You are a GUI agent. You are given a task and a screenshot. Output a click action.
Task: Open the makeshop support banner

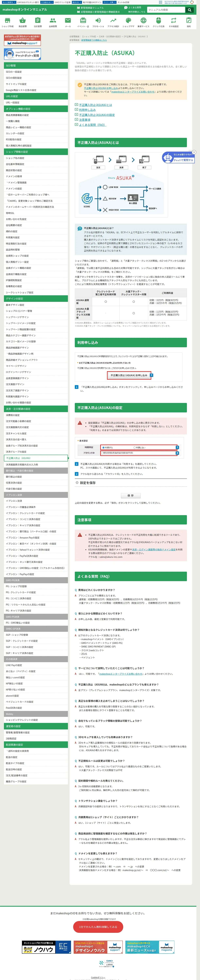pos(22,40)
